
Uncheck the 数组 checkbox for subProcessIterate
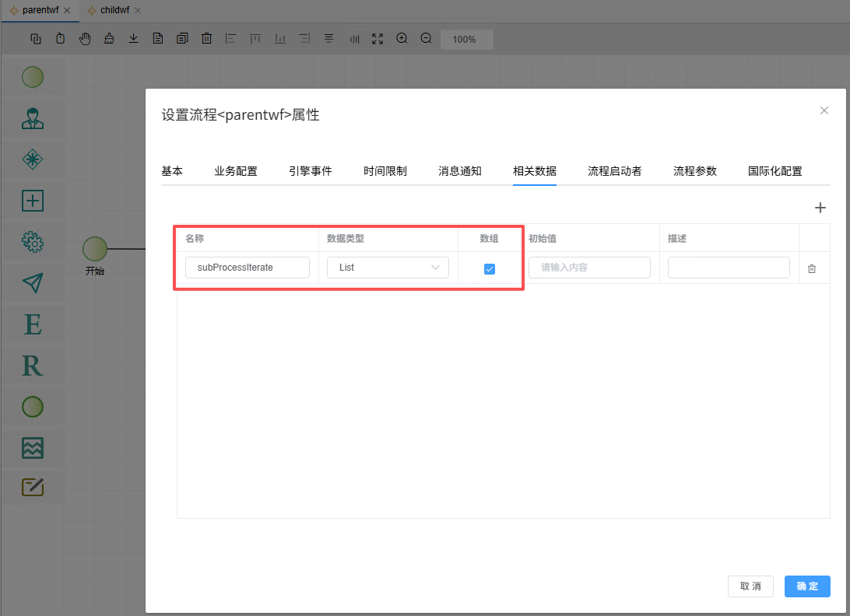click(489, 268)
